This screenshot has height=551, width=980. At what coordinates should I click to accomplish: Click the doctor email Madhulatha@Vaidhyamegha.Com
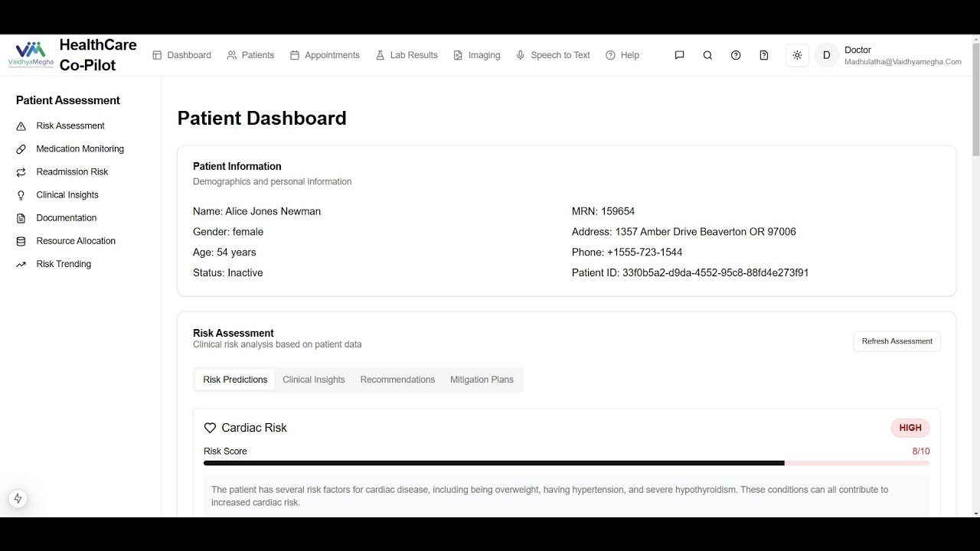tap(903, 62)
